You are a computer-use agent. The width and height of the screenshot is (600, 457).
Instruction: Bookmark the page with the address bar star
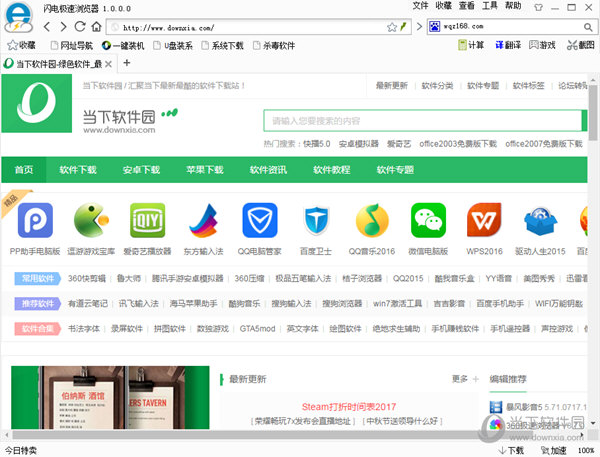[x=392, y=27]
